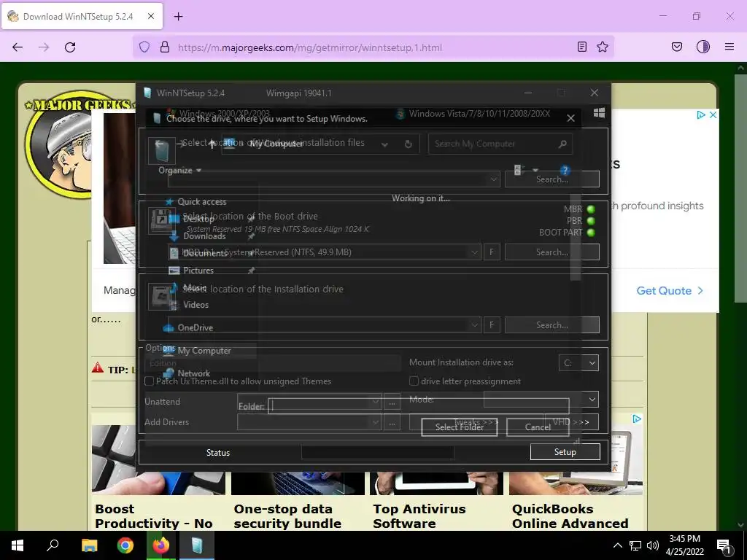Image resolution: width=747 pixels, height=560 pixels.
Task: Click the folder dialog vertical scrollbar
Action: tap(576, 237)
